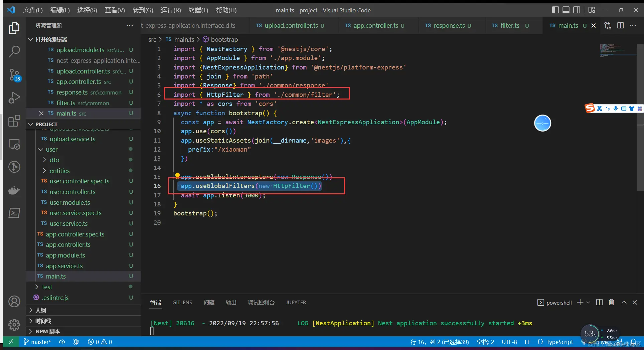Click the Manage gear icon
This screenshot has width=644, height=350.
[14, 324]
